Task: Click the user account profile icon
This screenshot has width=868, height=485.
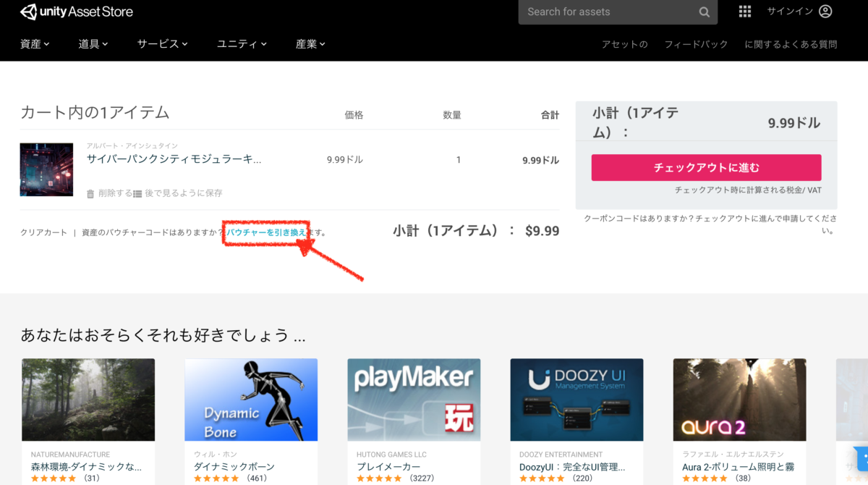Action: point(825,12)
